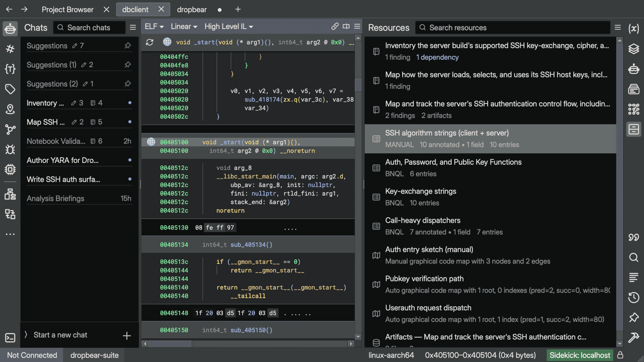Open the Chats panel hamburger menu

pos(133,28)
